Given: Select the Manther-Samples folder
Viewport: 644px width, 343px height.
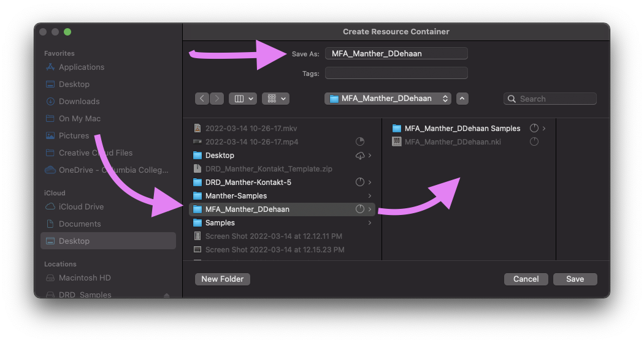Looking at the screenshot, I should tap(236, 195).
